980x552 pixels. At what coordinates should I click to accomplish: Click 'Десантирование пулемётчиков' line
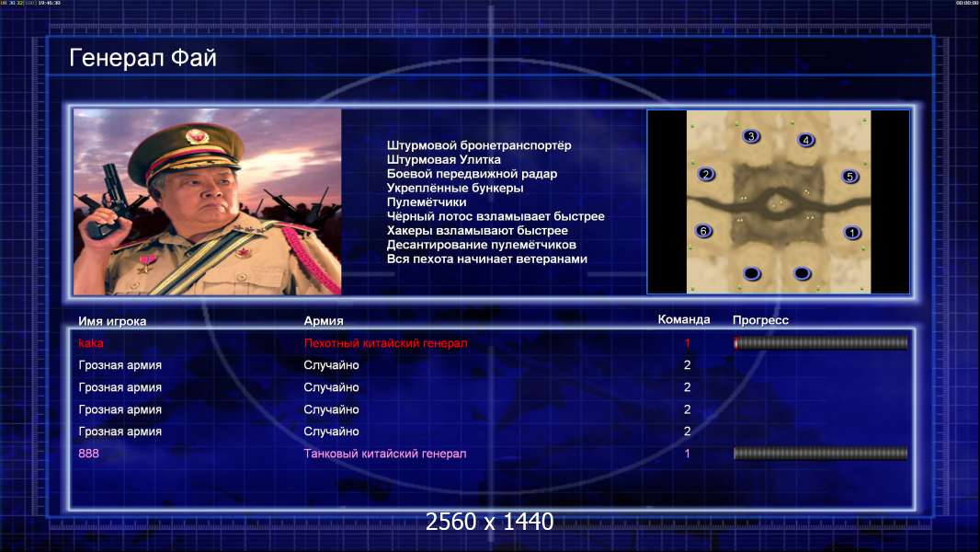point(481,245)
